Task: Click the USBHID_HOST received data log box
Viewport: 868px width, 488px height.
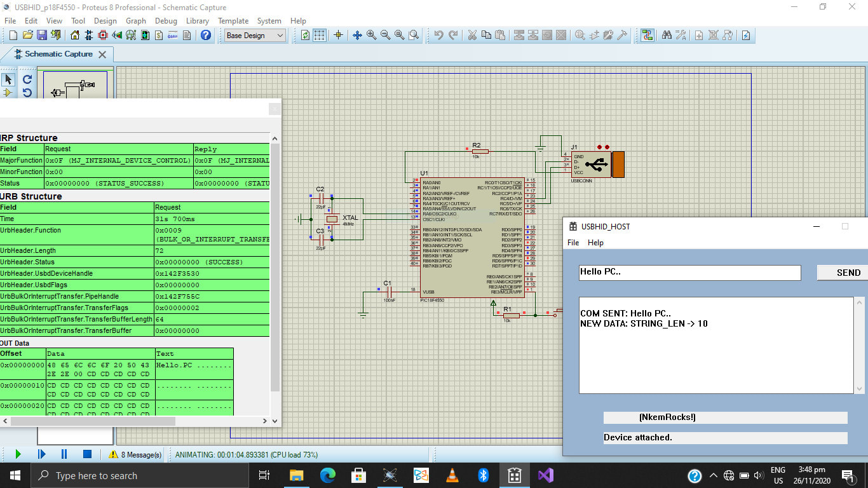Action: (x=716, y=345)
